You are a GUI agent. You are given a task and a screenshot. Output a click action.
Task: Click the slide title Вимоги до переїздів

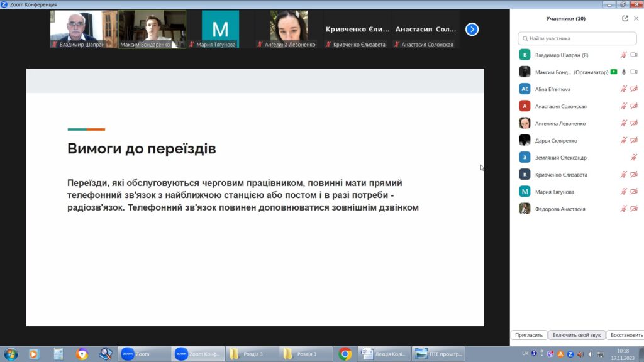(142, 148)
